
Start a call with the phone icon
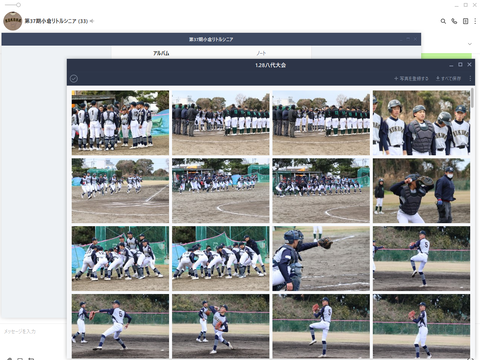454,21
